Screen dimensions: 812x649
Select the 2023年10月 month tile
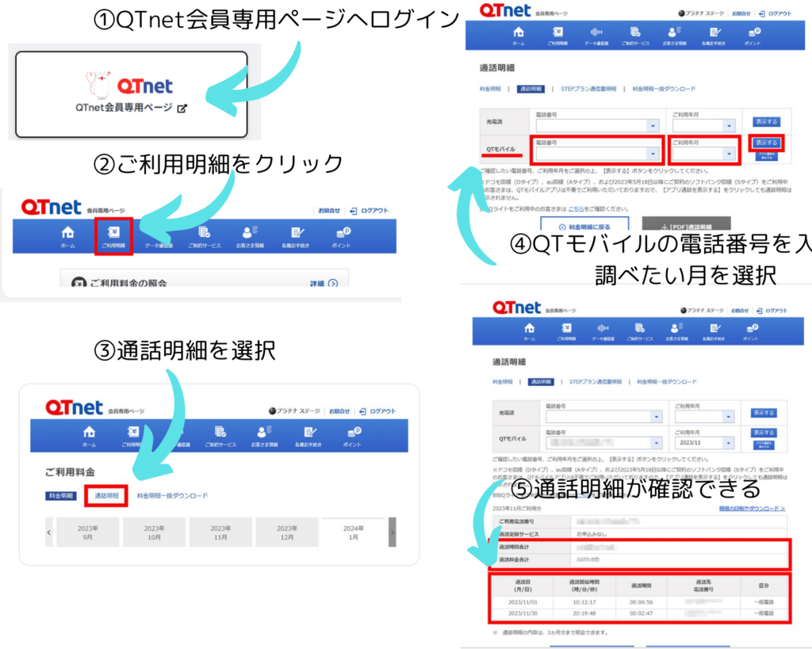click(154, 533)
